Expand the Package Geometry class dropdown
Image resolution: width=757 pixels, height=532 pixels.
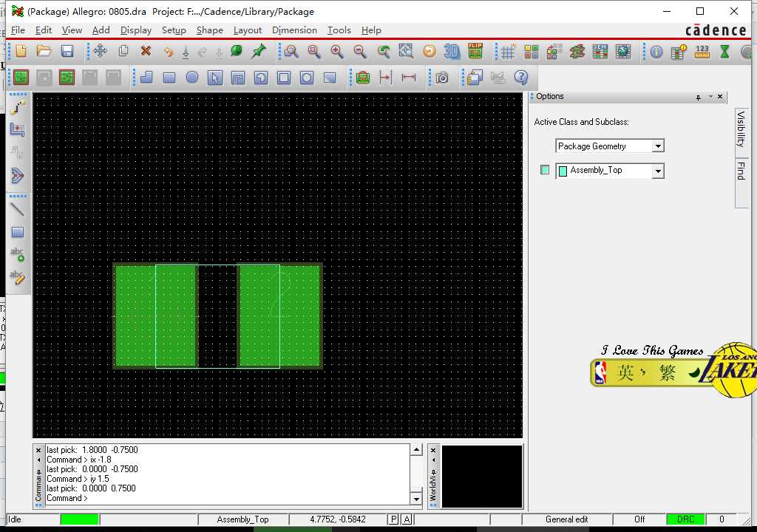(x=657, y=146)
